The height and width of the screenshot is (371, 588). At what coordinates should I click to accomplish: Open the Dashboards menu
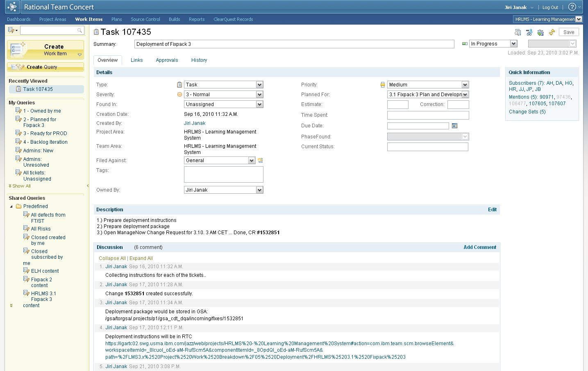coord(19,19)
